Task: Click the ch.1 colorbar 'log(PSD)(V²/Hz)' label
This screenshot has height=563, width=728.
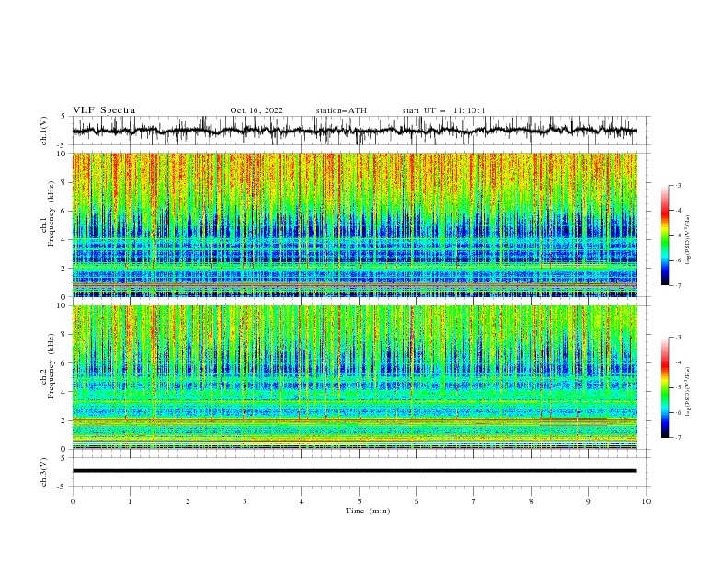Action: (688, 239)
